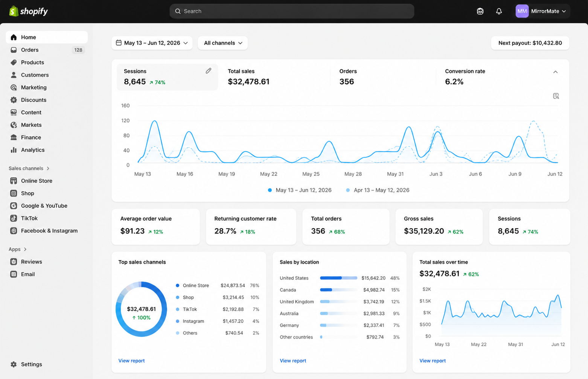The image size is (588, 379).
Task: Click the Online Store icon
Action: (x=14, y=181)
